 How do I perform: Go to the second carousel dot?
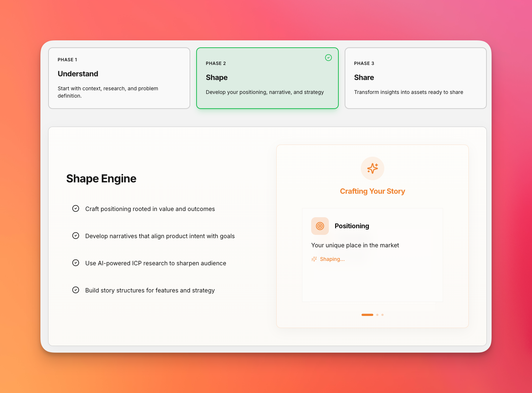(x=377, y=315)
